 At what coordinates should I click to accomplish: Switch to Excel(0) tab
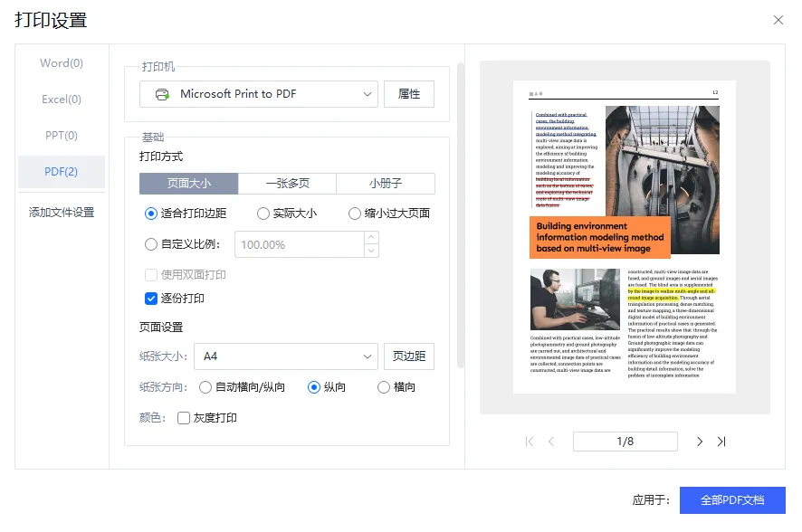[62, 100]
